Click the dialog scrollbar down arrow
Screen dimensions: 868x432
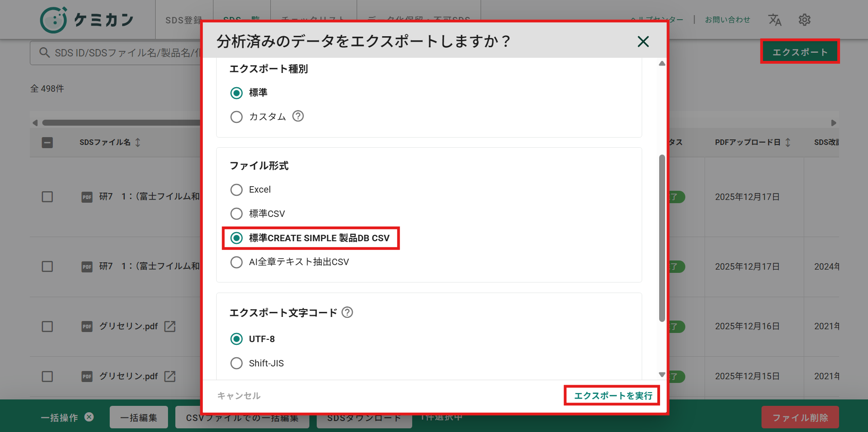(662, 375)
